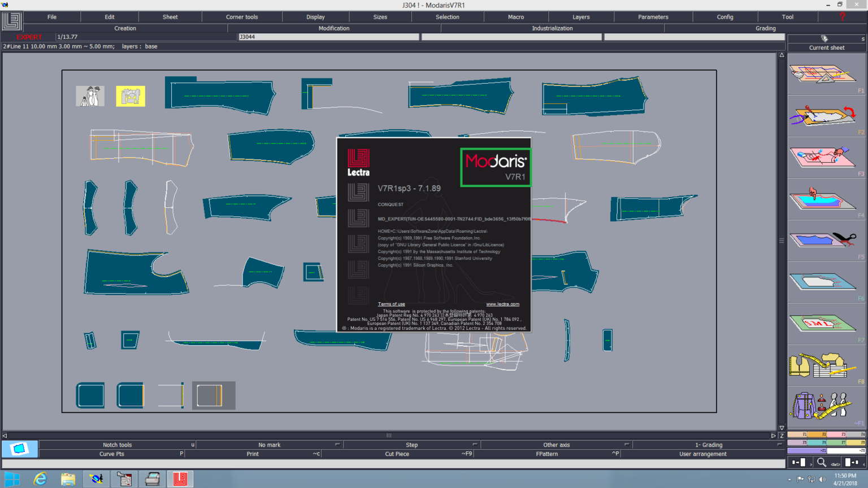This screenshot has height=488, width=868.
Task: Expand the Step dropdown
Action: (475, 445)
